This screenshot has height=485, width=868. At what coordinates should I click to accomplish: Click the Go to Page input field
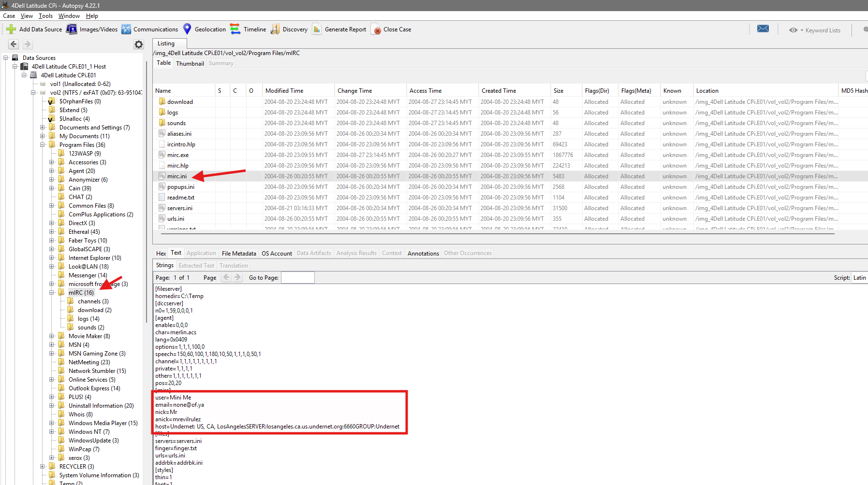click(x=298, y=278)
